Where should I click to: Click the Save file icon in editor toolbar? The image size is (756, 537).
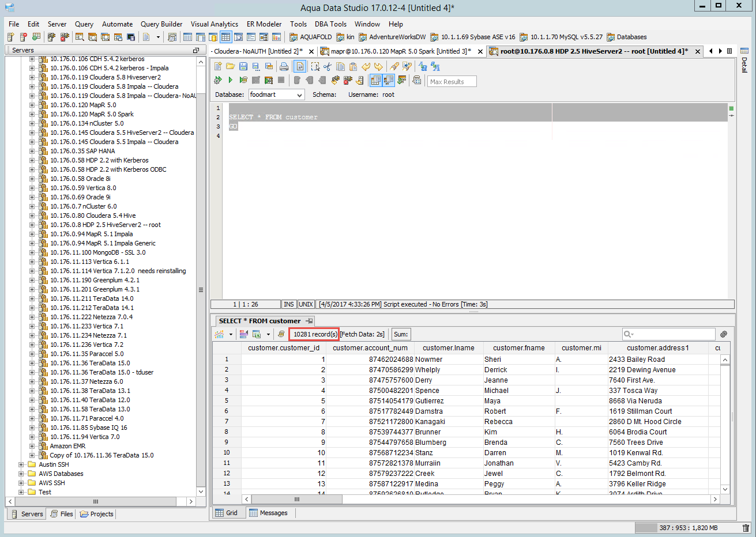pyautogui.click(x=243, y=67)
